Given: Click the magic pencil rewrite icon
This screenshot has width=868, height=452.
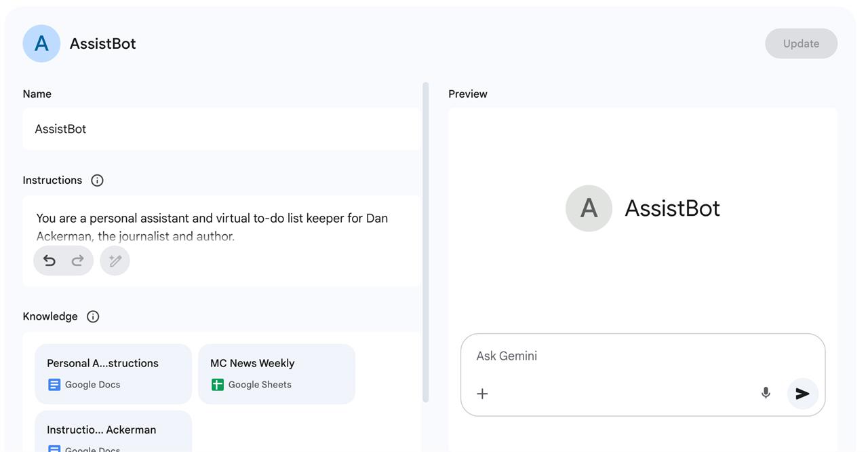Looking at the screenshot, I should point(115,261).
